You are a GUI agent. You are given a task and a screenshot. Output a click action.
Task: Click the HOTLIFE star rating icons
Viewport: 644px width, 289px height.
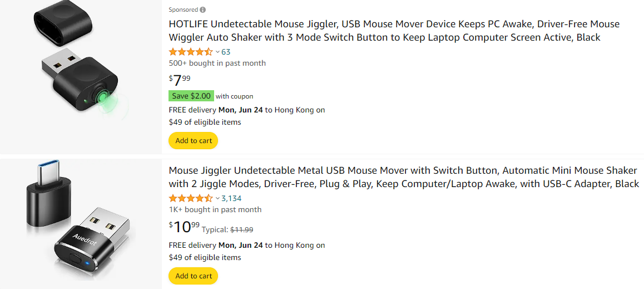[190, 52]
